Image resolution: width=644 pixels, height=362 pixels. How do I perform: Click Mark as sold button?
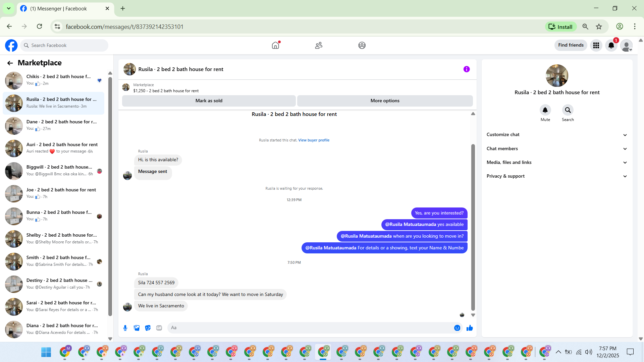click(x=209, y=101)
